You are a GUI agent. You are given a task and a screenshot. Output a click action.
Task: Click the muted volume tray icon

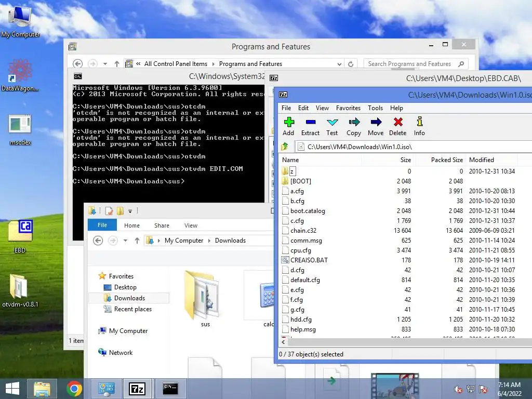[x=458, y=389]
